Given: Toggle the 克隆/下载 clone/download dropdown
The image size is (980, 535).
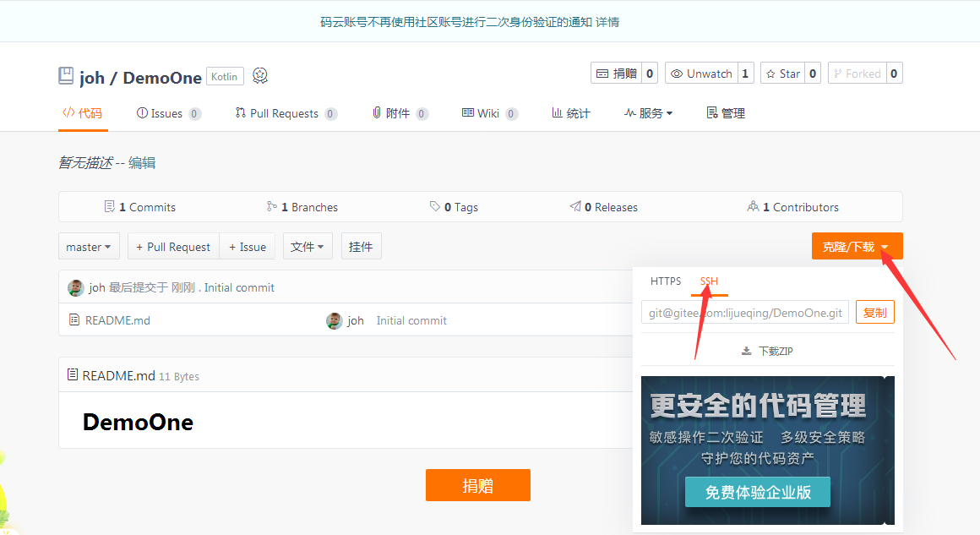Looking at the screenshot, I should click(857, 246).
